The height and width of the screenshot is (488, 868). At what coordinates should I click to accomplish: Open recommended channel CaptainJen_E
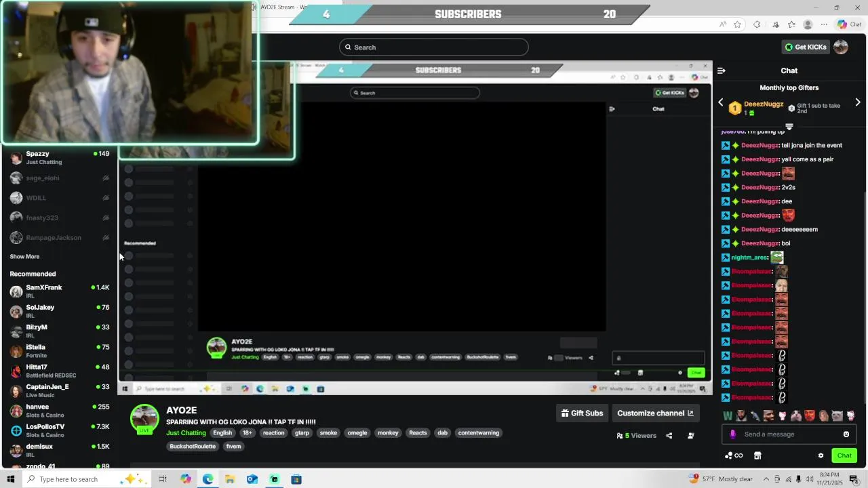(59, 390)
